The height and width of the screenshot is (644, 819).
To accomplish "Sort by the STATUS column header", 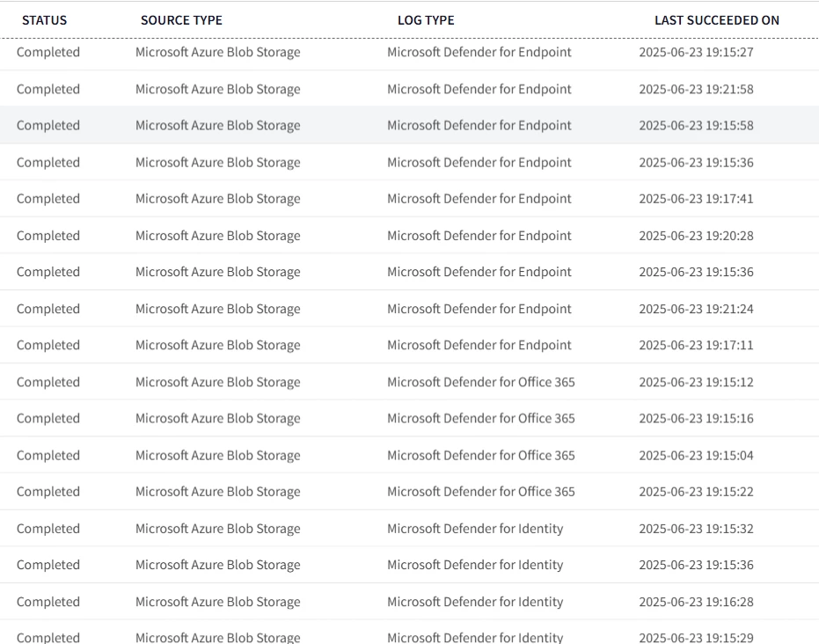I will tap(44, 20).
